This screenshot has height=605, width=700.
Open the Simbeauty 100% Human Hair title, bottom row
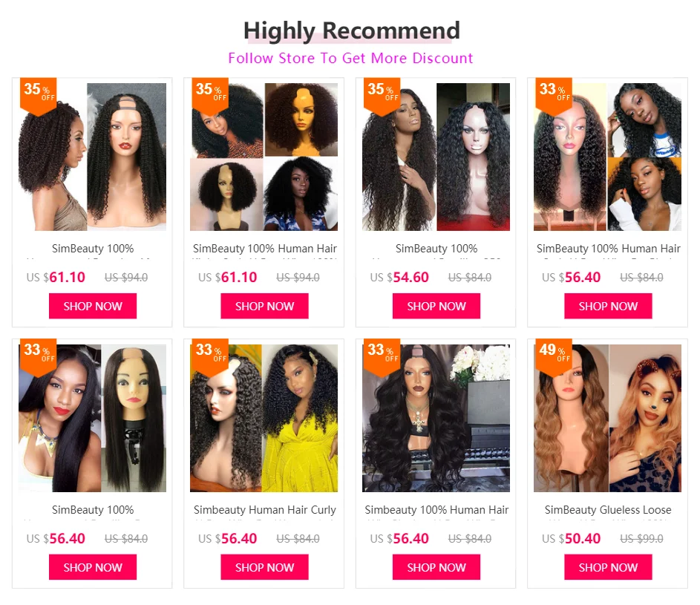pyautogui.click(x=436, y=509)
